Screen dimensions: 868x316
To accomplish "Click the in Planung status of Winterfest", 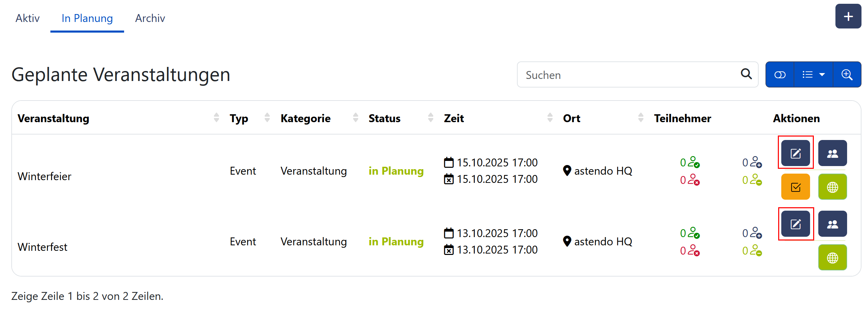I will [396, 242].
